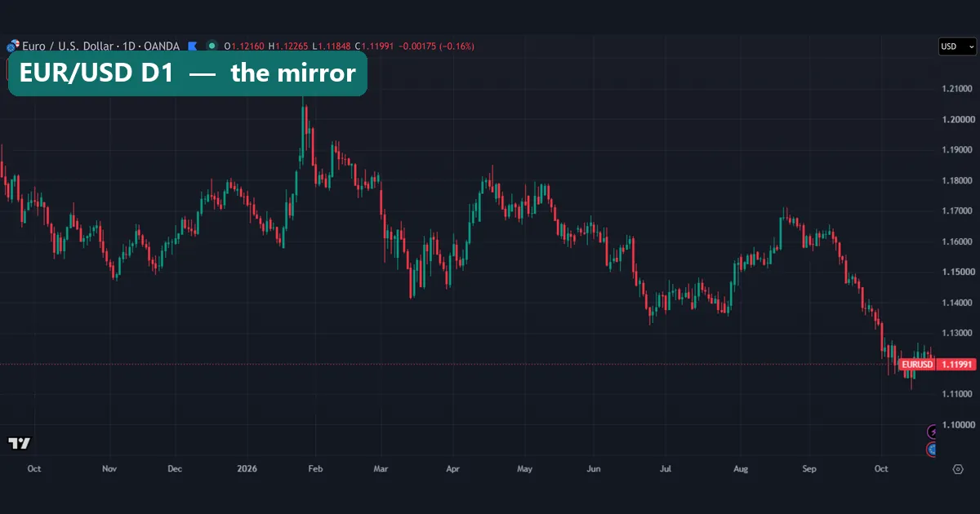Click the Nov label on time axis
The height and width of the screenshot is (514, 980).
click(x=110, y=469)
